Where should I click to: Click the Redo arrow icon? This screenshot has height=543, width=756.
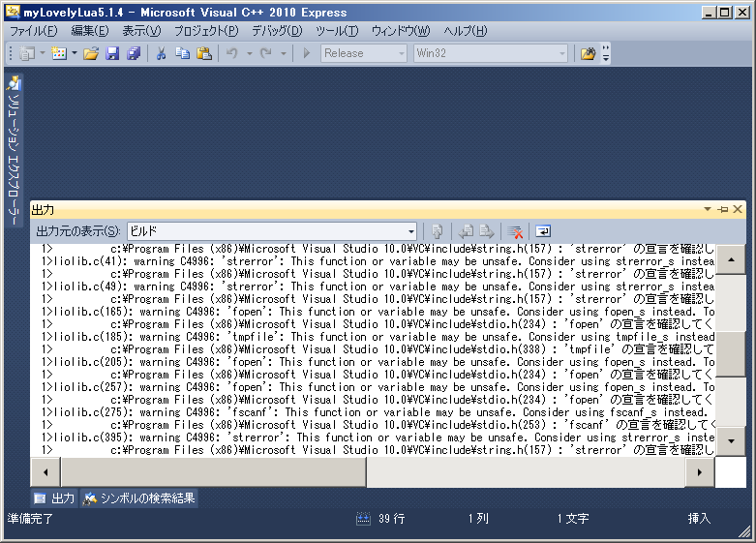click(x=265, y=53)
